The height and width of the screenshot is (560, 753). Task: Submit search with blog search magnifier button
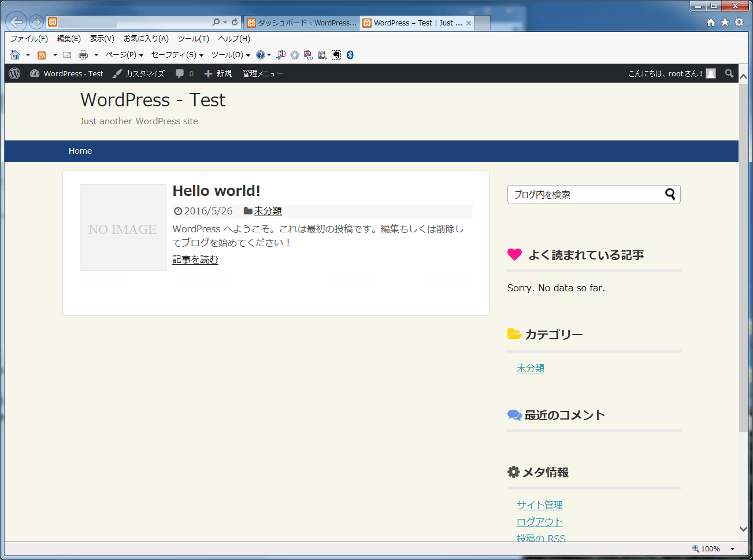[670, 194]
